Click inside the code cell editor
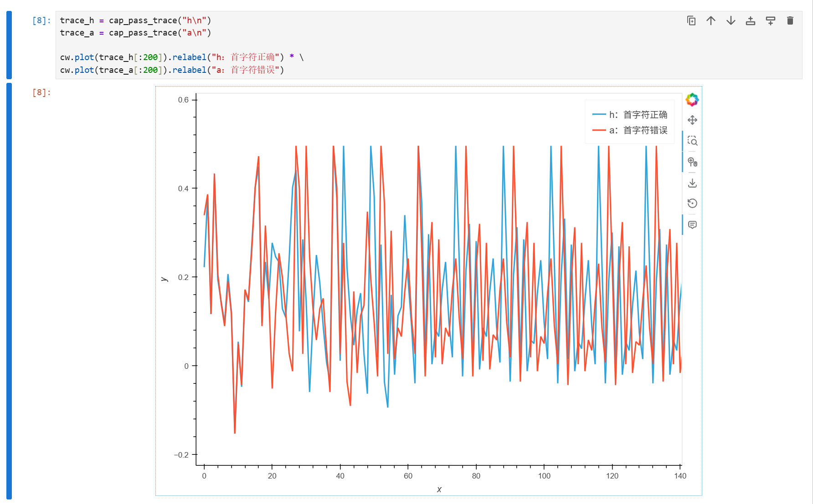 429,45
